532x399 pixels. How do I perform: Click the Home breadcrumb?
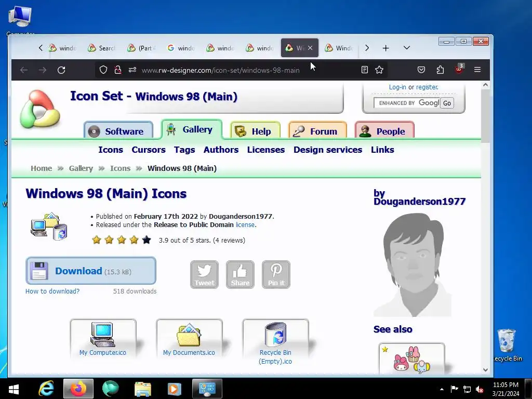click(42, 168)
